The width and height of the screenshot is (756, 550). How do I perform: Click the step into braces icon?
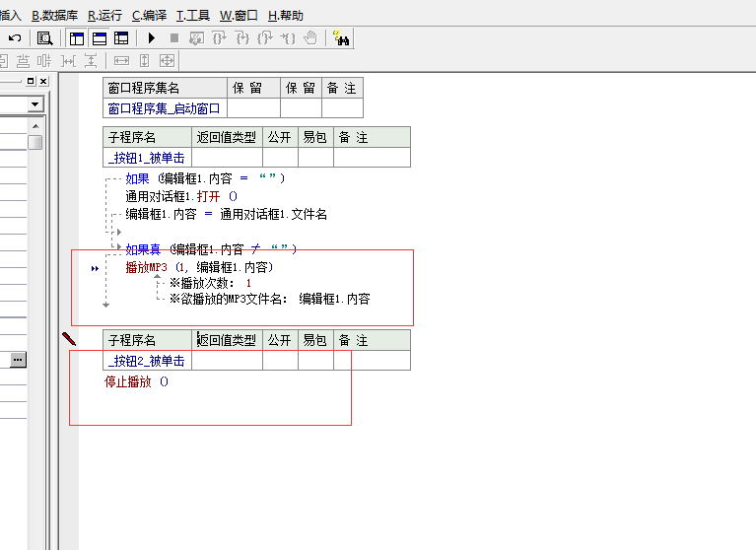point(242,38)
